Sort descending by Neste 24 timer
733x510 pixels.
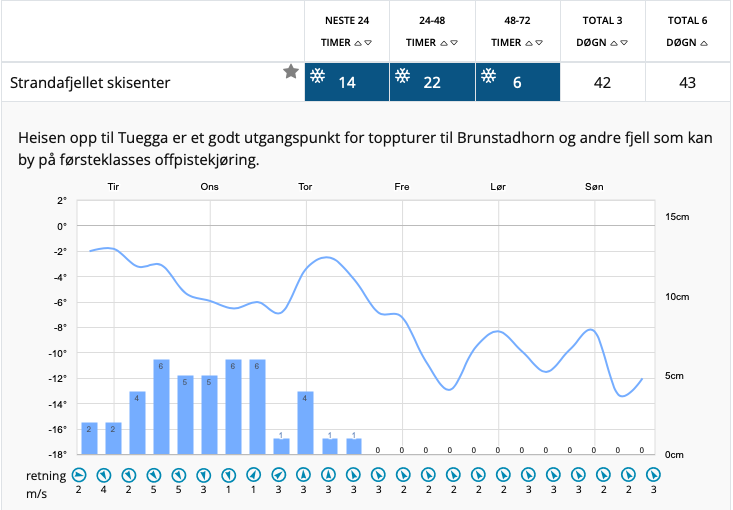(369, 43)
